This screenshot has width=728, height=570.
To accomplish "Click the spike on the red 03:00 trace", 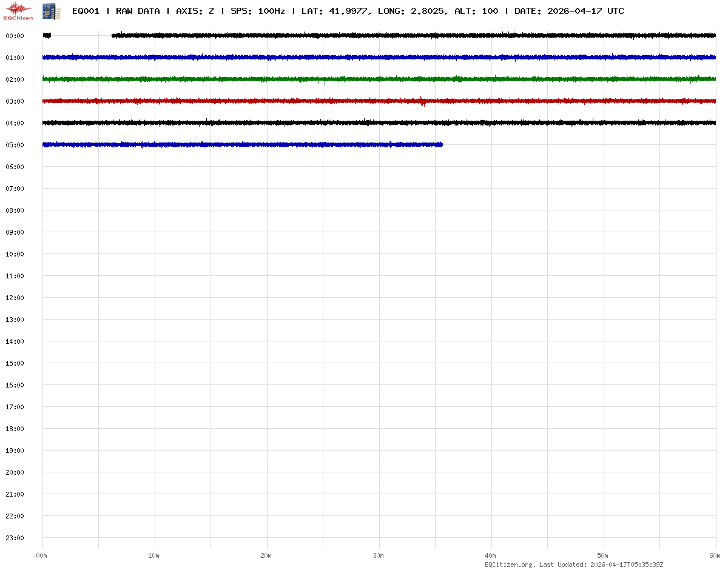I will point(422,101).
